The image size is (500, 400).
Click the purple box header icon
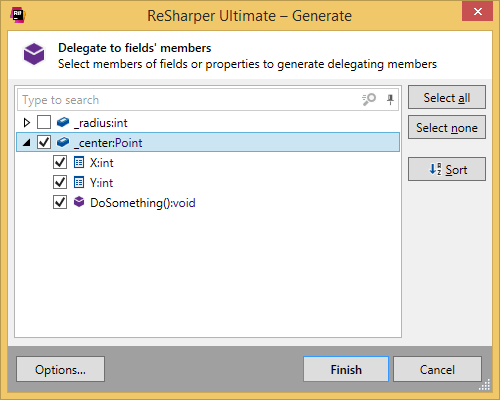tap(34, 54)
